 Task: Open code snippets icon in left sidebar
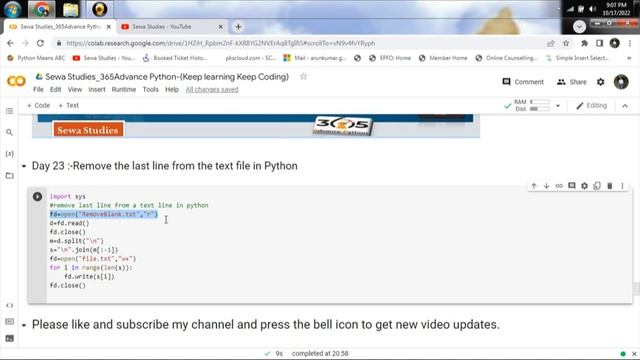click(9, 305)
